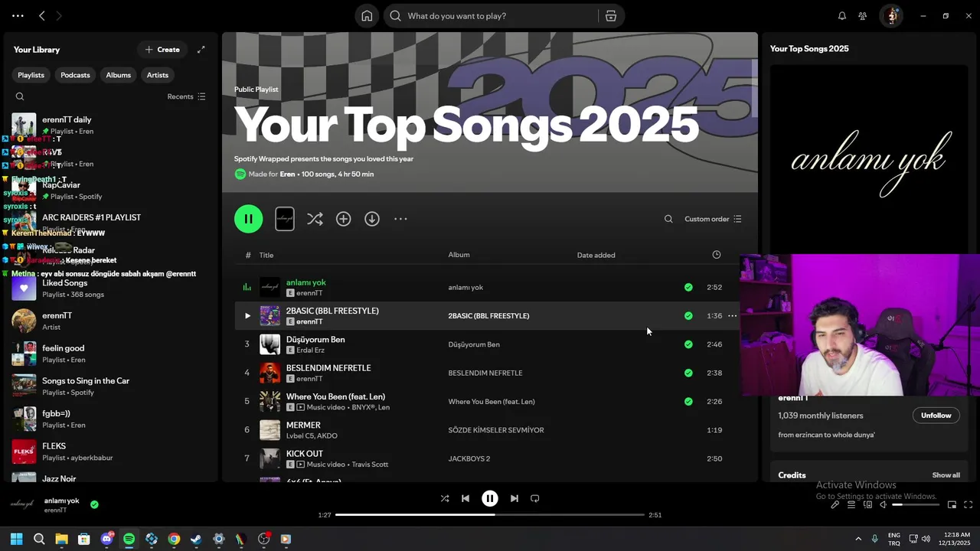
Task: Sort by Date added column
Action: (596, 255)
